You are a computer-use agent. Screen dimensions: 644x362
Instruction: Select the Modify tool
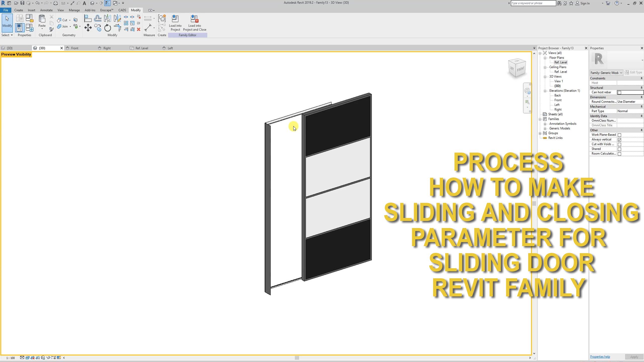tap(7, 23)
